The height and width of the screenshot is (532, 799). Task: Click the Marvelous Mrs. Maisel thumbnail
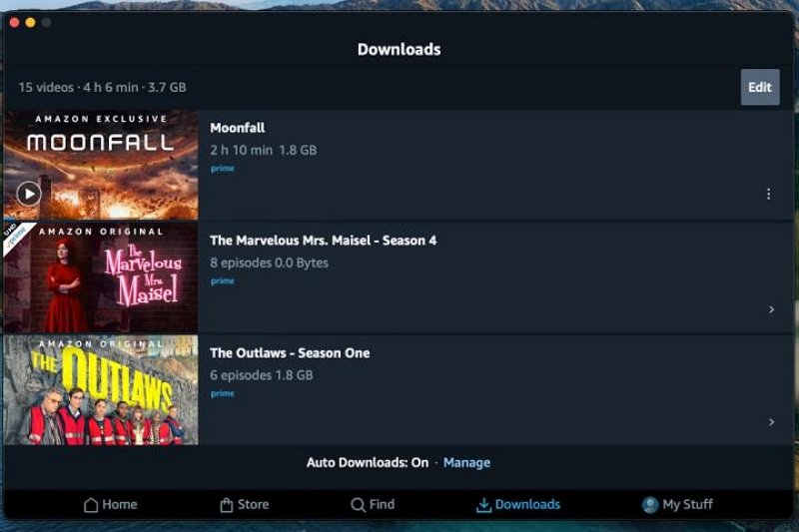(x=101, y=277)
